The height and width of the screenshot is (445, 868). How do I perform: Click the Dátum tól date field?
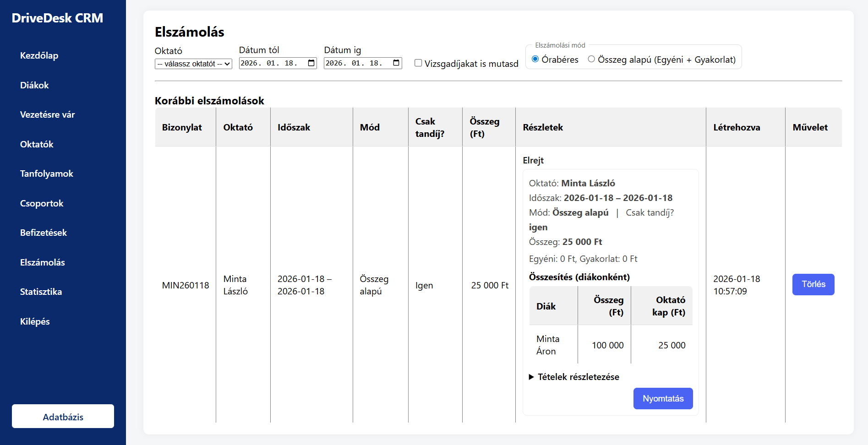pyautogui.click(x=278, y=63)
